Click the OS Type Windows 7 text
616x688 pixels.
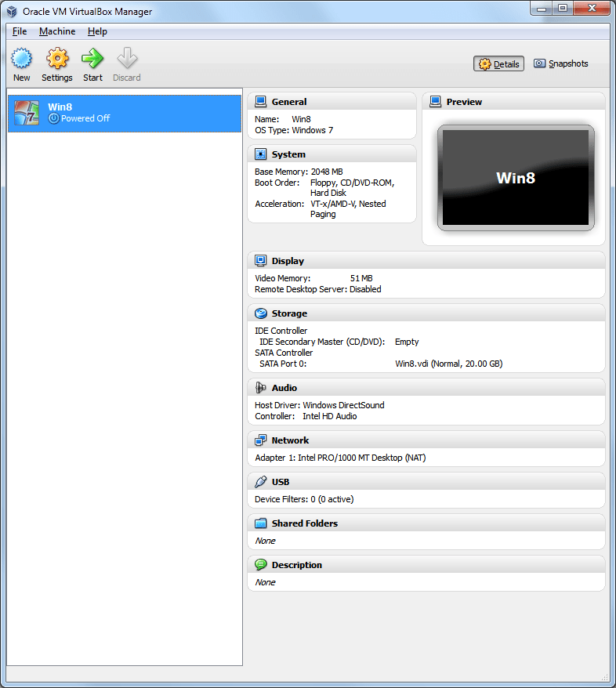click(x=294, y=130)
